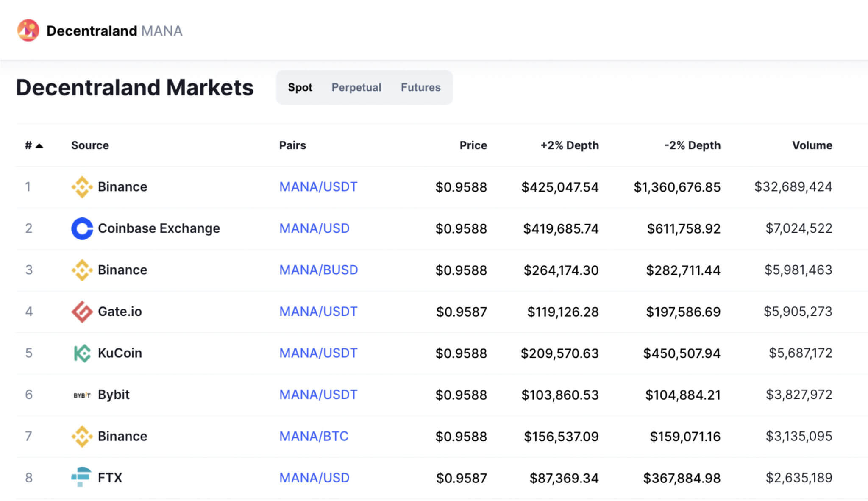Screen dimensions: 868x501
Task: Sort by the Pairs column header
Action: click(x=292, y=145)
